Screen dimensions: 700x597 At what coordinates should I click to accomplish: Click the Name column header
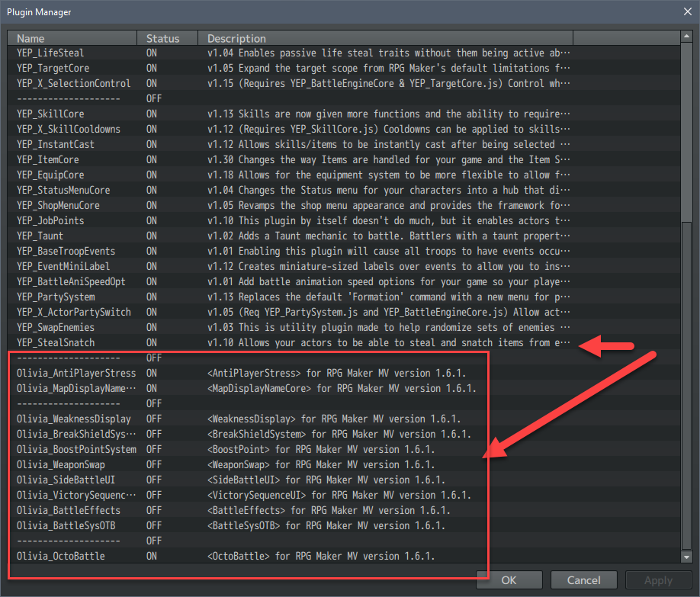pos(72,38)
